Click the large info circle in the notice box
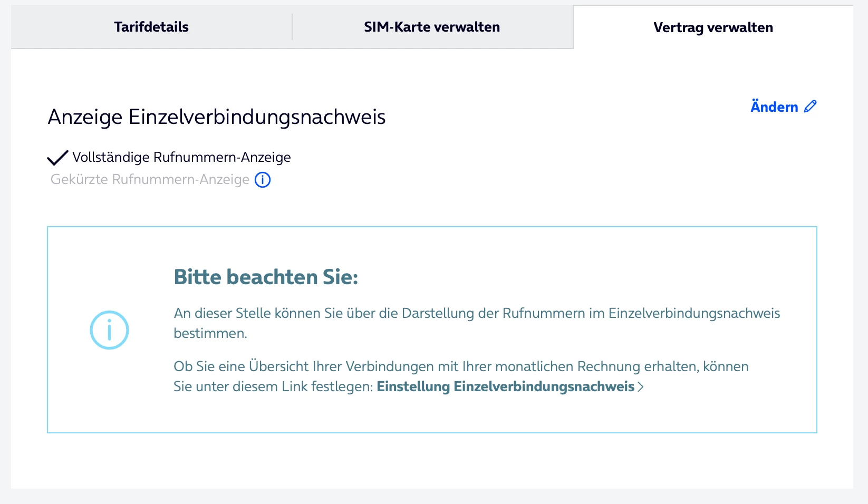 pos(109,330)
